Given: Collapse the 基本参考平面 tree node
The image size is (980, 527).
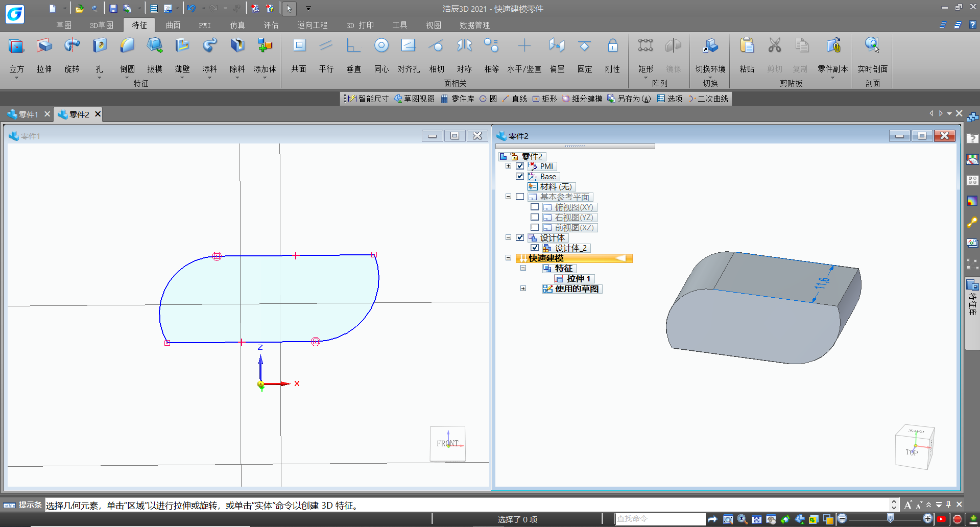Looking at the screenshot, I should [508, 197].
